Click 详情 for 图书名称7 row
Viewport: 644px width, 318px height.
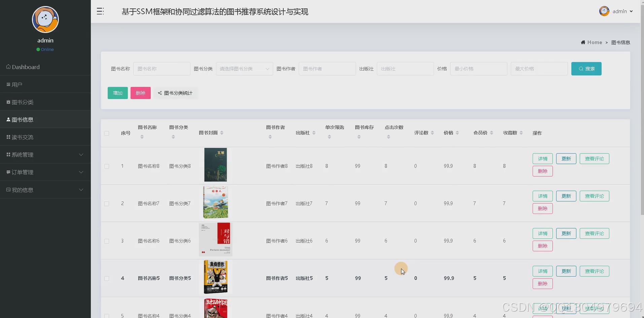(x=543, y=196)
